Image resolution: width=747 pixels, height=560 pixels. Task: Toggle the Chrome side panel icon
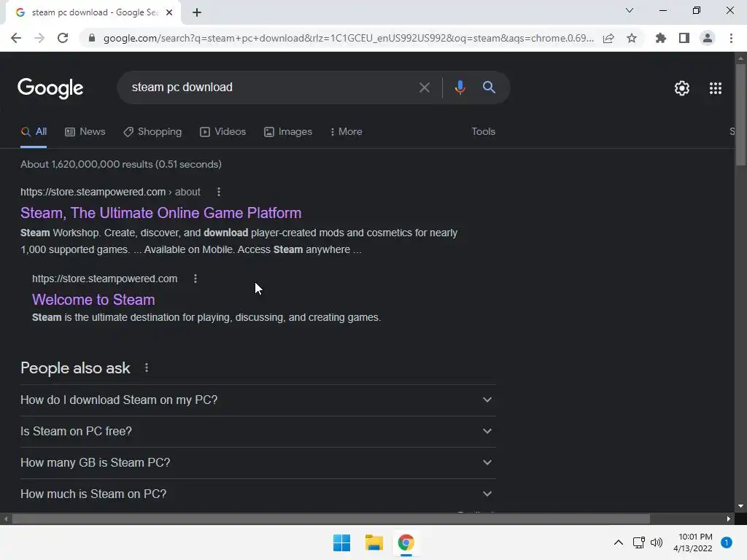[x=684, y=38]
